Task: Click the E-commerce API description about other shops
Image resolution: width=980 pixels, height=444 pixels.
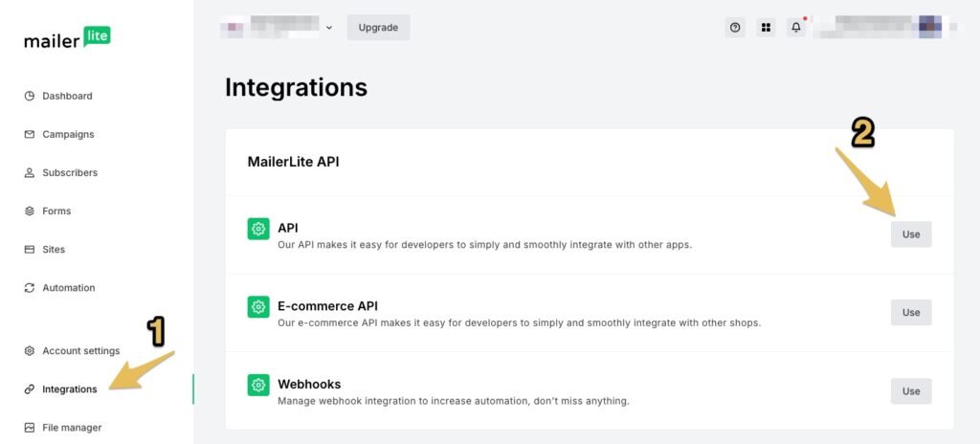Action: pyautogui.click(x=520, y=323)
